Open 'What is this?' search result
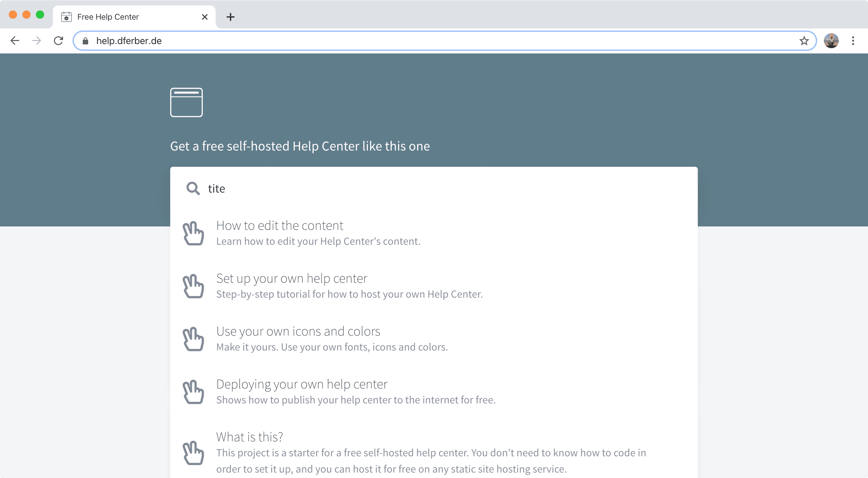 point(250,437)
